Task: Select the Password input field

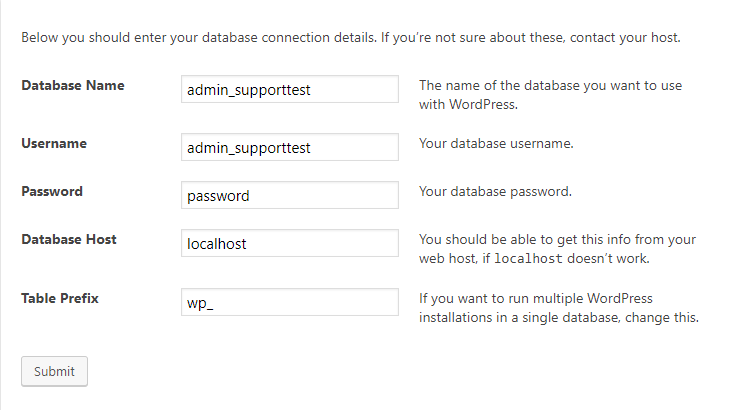Action: pos(290,195)
